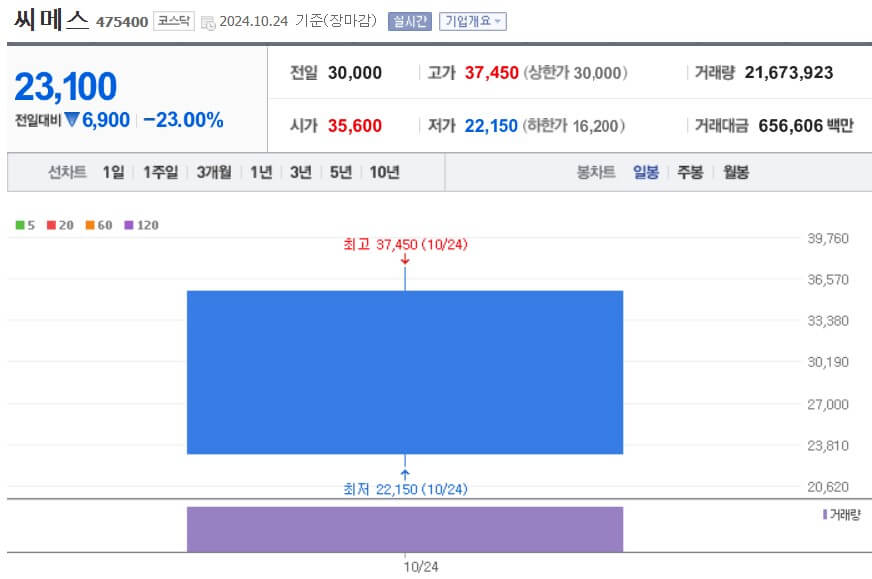Click the red arrow marking the 최고 price
The image size is (872, 579).
(404, 258)
